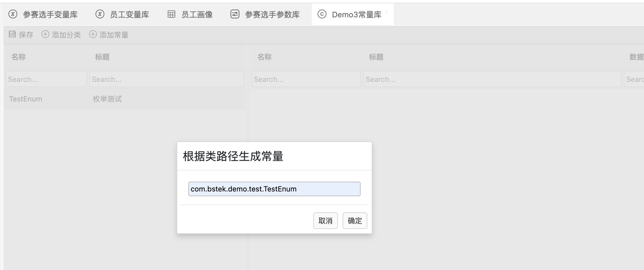The height and width of the screenshot is (270, 644).
Task: Cancel the dialog with 取消
Action: point(325,221)
